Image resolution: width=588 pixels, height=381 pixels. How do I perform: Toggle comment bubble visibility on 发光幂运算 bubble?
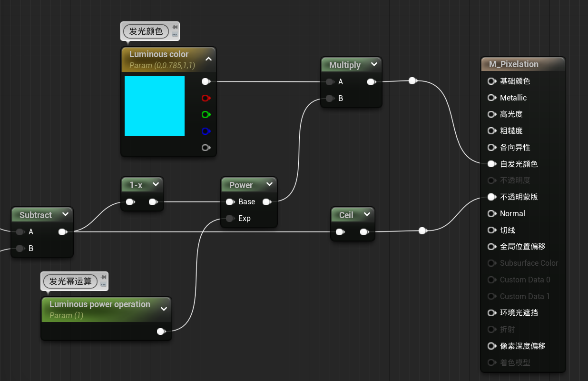pyautogui.click(x=103, y=285)
